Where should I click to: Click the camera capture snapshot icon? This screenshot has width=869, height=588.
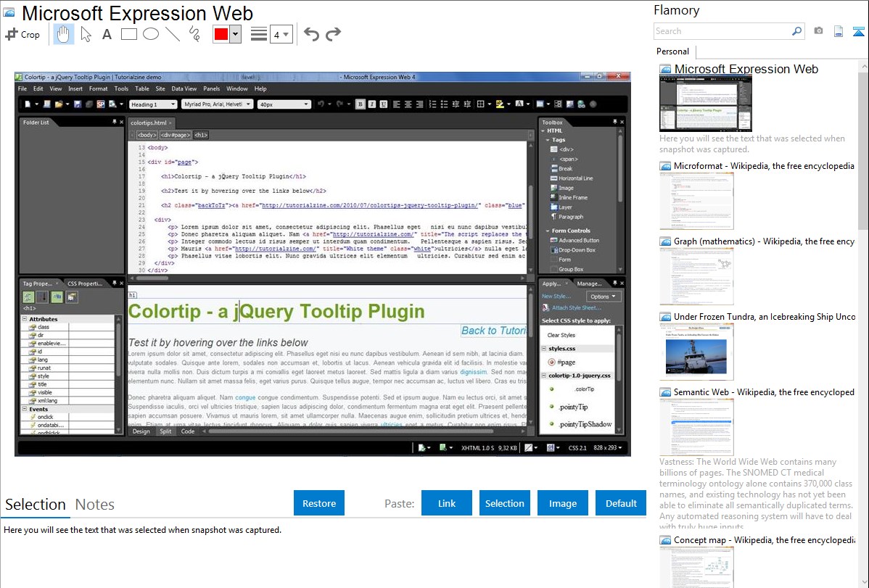tap(818, 31)
